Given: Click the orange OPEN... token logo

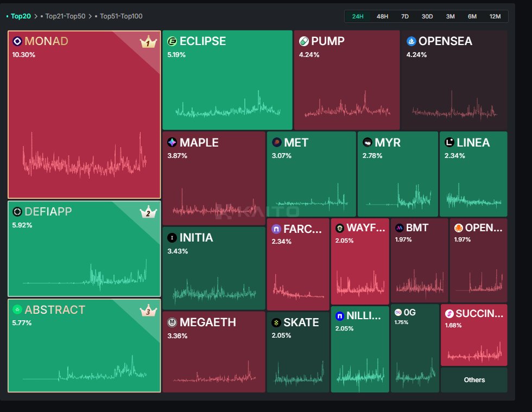Looking at the screenshot, I should pyautogui.click(x=458, y=228).
